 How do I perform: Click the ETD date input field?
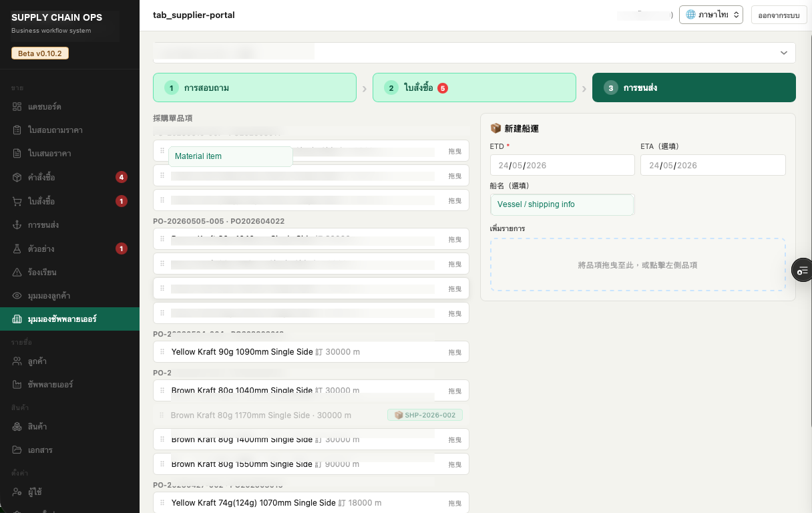coord(562,165)
